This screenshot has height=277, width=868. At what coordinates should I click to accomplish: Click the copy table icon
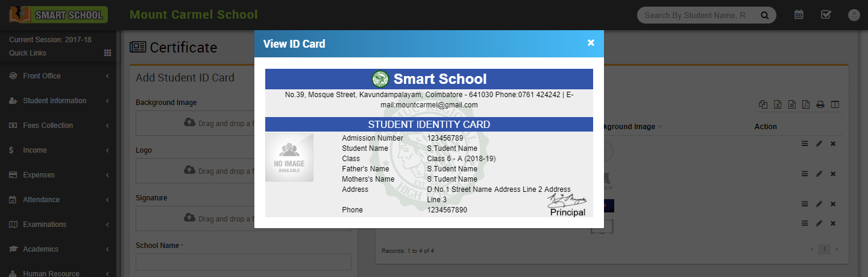[763, 104]
